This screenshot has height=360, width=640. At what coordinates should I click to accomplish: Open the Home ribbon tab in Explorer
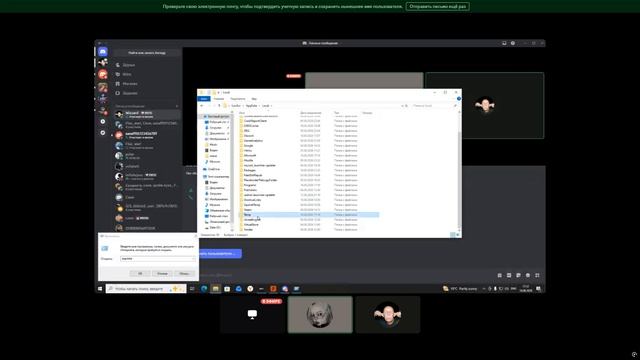click(x=219, y=99)
